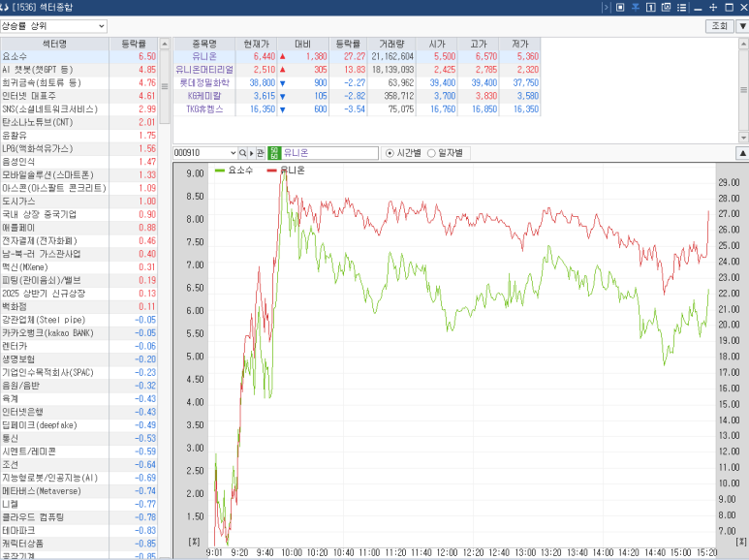The height and width of the screenshot is (560, 749).
Task: Open the list menu icon in title bar
Action: [x=681, y=7]
